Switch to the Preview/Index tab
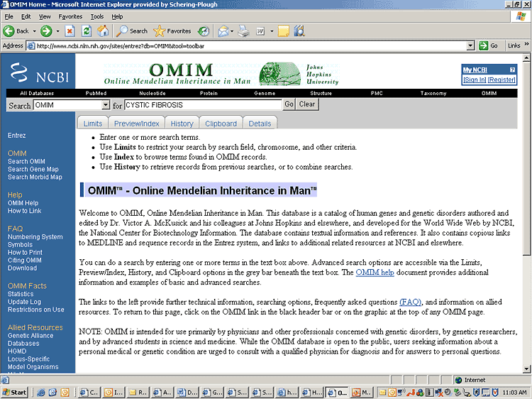The height and width of the screenshot is (399, 532). click(x=136, y=124)
